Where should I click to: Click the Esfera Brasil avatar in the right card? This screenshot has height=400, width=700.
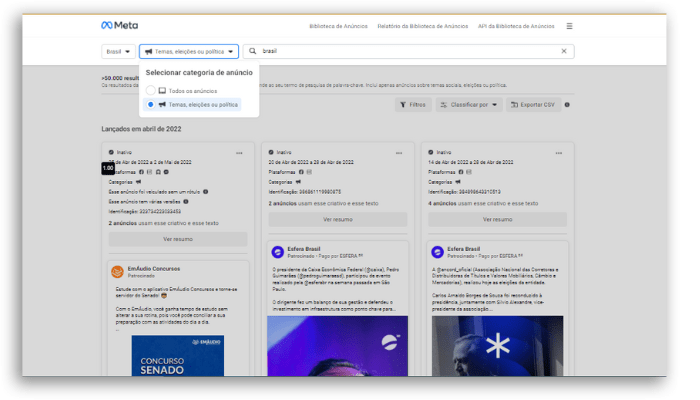438,252
